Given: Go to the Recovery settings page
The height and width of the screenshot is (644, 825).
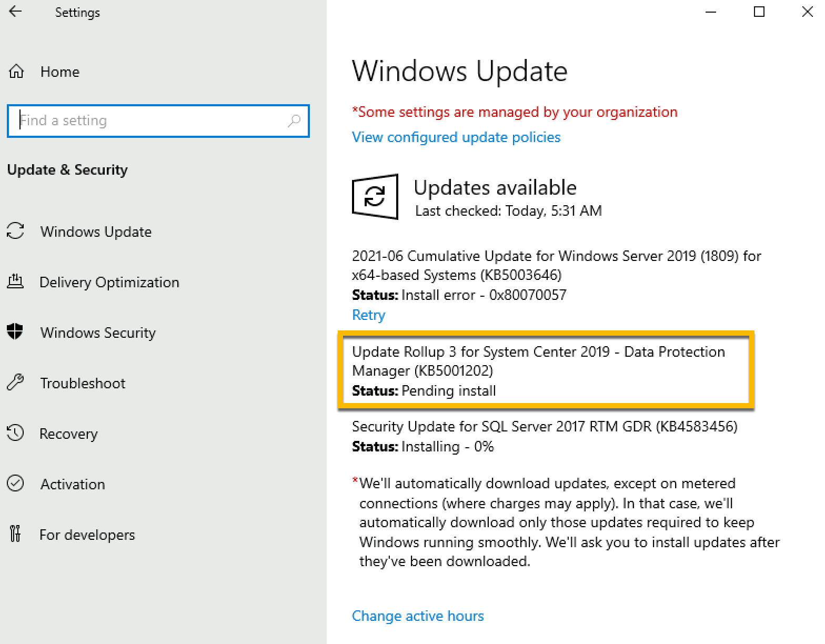Looking at the screenshot, I should (69, 434).
